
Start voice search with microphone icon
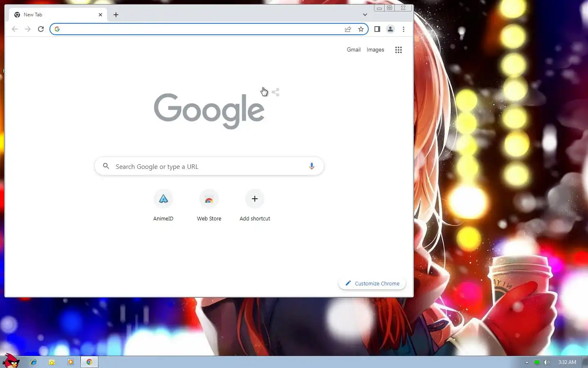click(312, 166)
